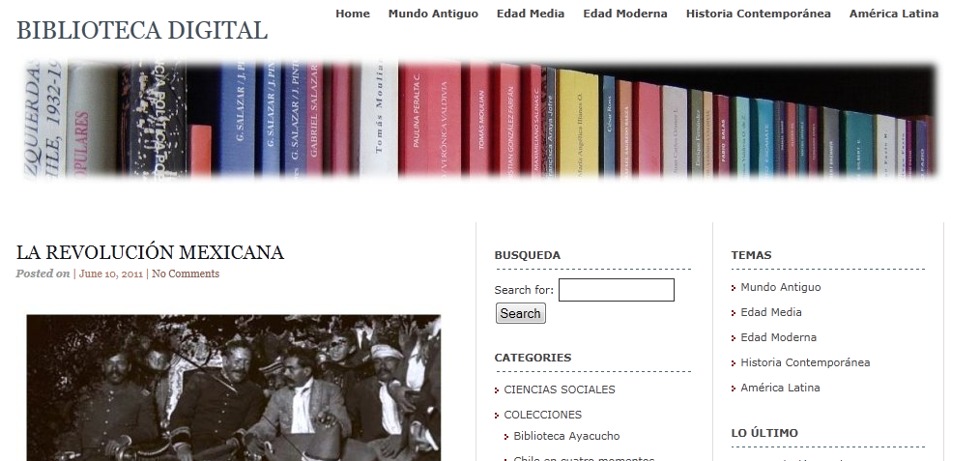Open the Biblioteca Ayacucho subcategory
Image resolution: width=980 pixels, height=461 pixels.
coord(566,436)
